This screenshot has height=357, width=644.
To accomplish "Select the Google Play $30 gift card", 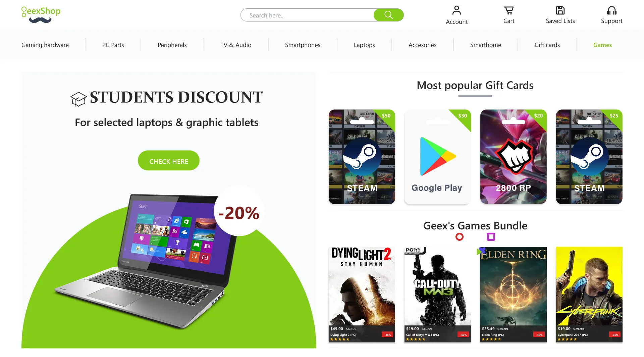I will coord(437,157).
